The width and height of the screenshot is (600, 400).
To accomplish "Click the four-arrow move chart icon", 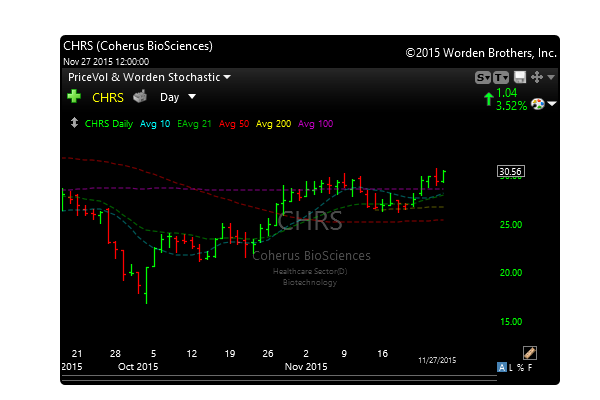I will [537, 77].
